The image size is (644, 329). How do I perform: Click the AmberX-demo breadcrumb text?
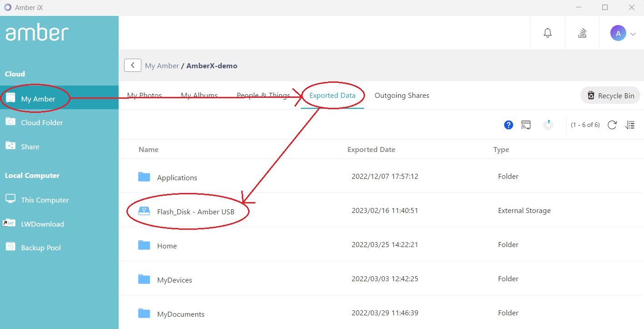click(212, 66)
